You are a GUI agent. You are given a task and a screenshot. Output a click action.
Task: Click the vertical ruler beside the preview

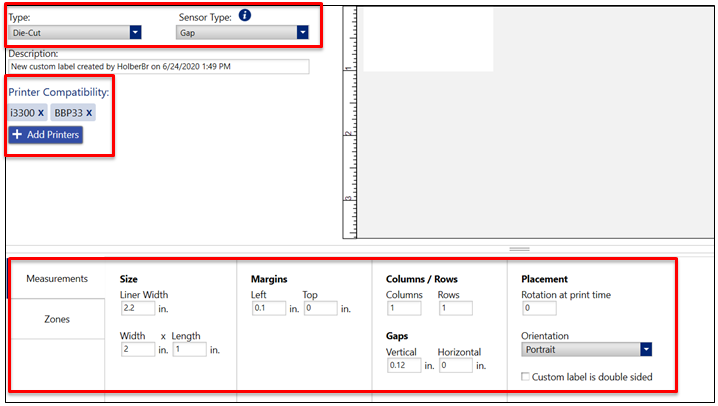point(350,122)
